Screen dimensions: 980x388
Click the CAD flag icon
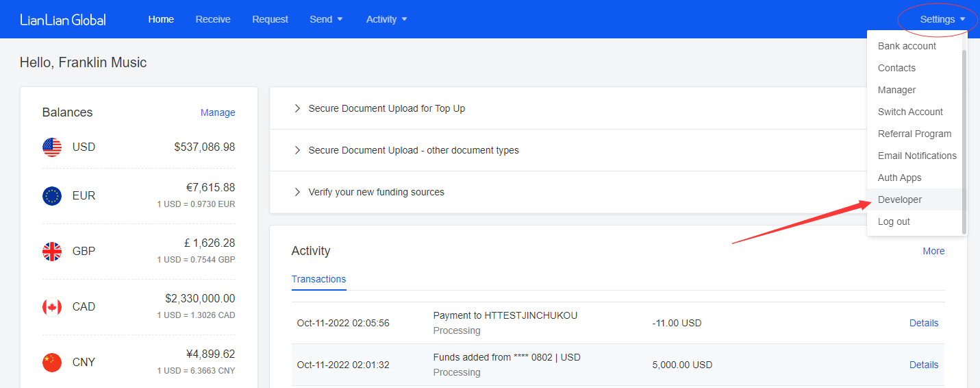point(52,307)
